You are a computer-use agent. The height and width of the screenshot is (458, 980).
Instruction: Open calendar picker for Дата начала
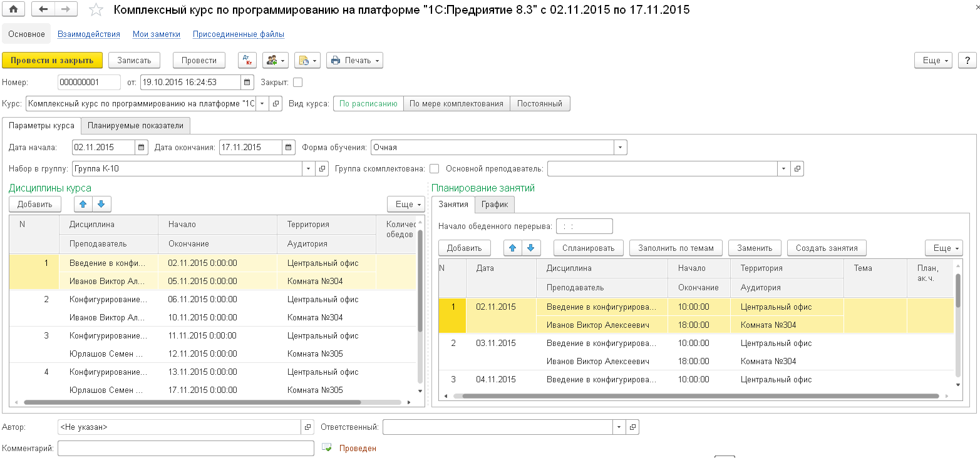pyautogui.click(x=142, y=148)
